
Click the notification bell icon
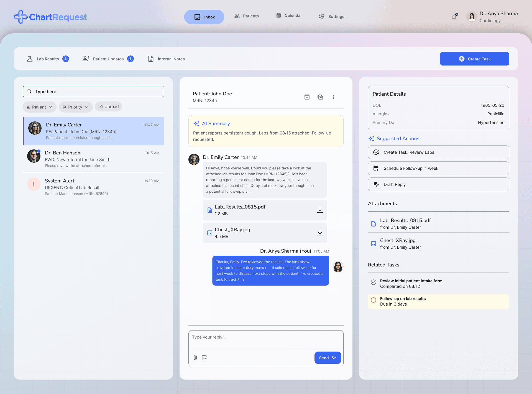(454, 17)
